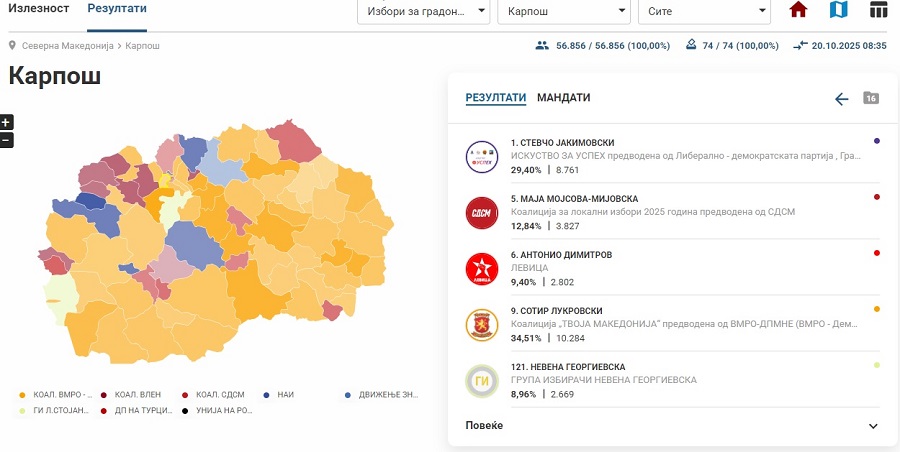
Task: Open the map view icon
Action: click(x=838, y=11)
